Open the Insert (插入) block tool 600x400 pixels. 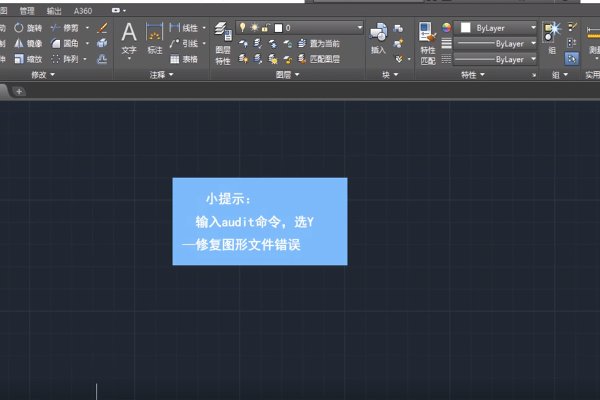378,38
